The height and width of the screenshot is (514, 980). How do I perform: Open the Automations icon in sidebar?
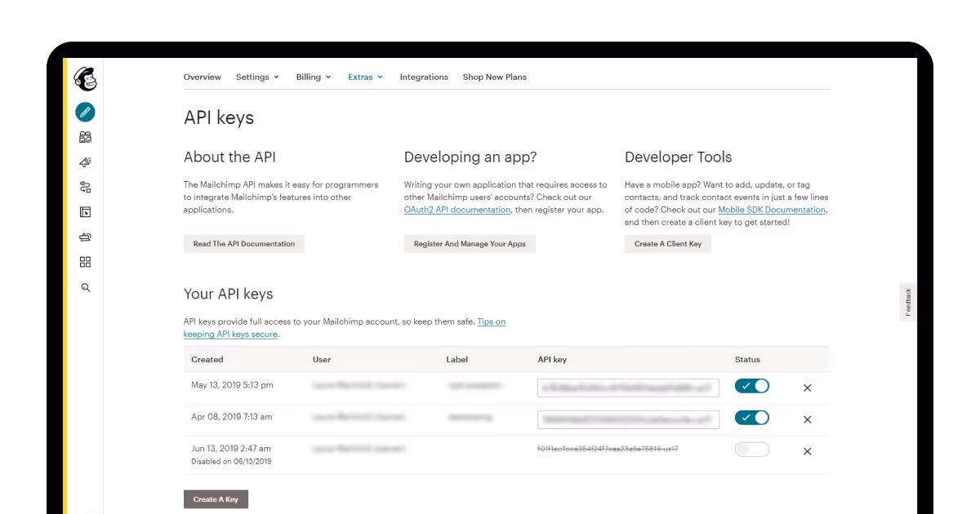pos(85,188)
